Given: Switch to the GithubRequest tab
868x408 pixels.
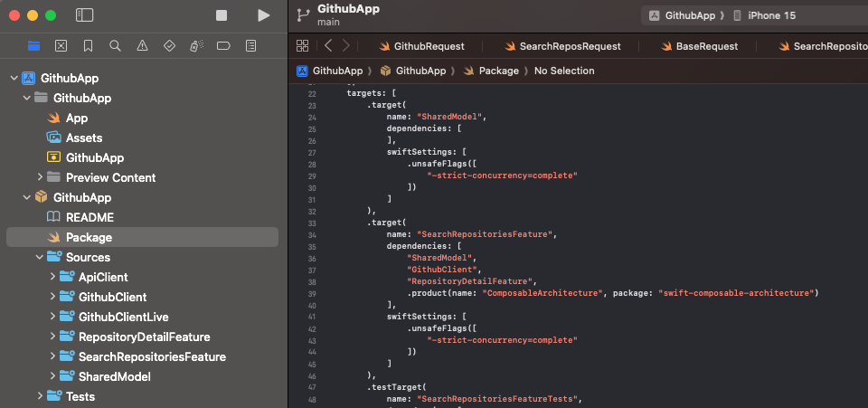Looking at the screenshot, I should pyautogui.click(x=422, y=46).
